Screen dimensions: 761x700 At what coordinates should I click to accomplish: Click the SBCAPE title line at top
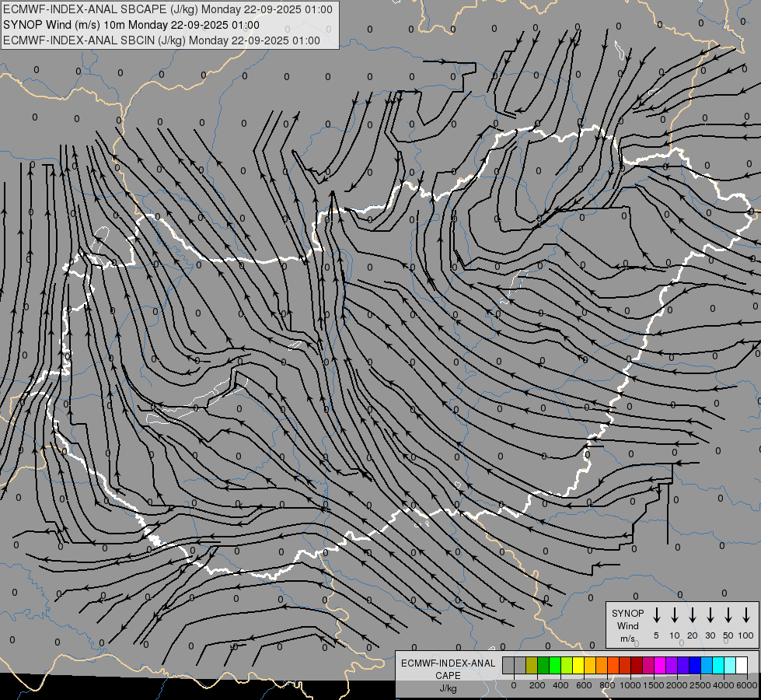[x=168, y=9]
